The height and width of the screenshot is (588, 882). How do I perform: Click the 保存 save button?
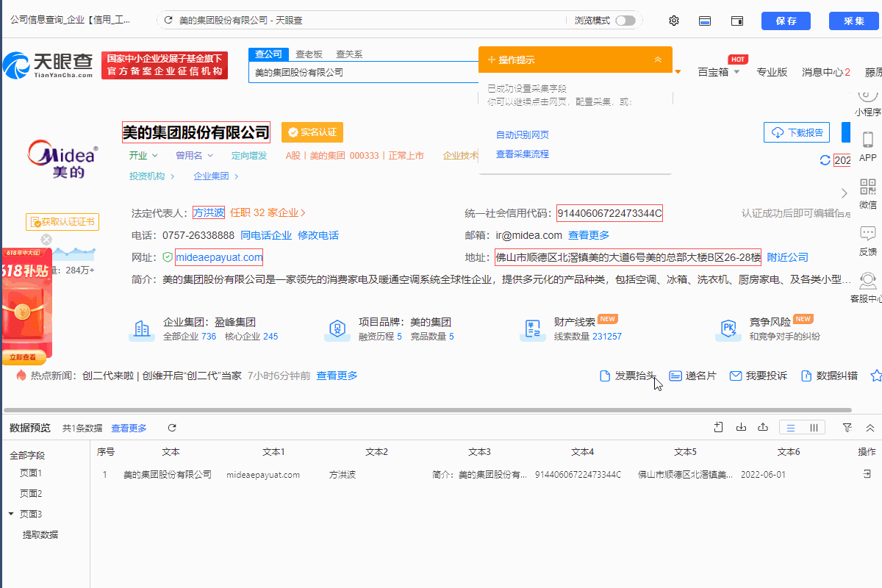(786, 21)
